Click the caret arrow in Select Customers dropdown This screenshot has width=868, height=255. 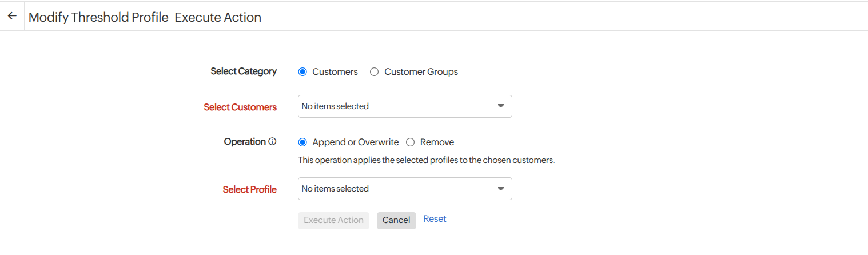pos(501,106)
